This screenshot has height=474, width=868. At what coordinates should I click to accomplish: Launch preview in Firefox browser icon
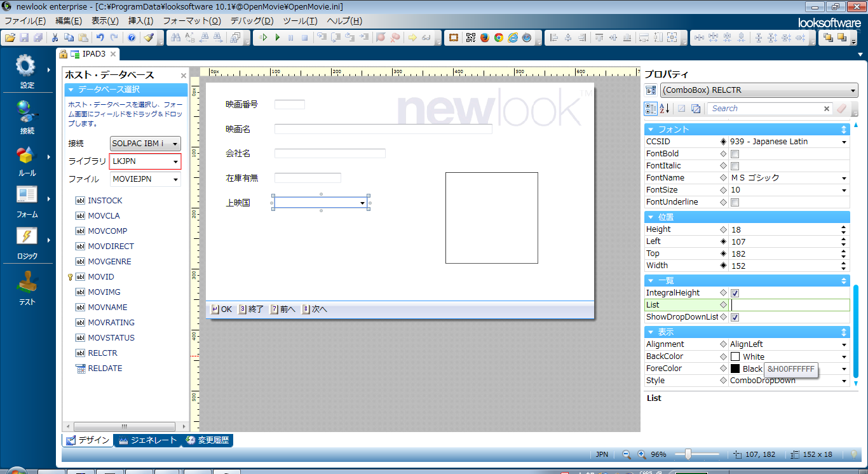485,37
